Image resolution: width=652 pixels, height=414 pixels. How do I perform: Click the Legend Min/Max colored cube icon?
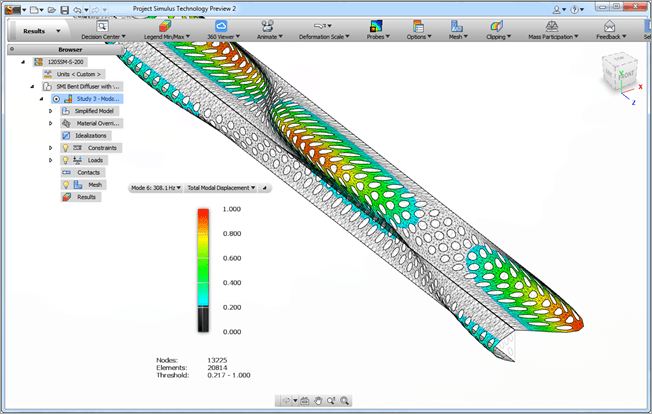165,26
